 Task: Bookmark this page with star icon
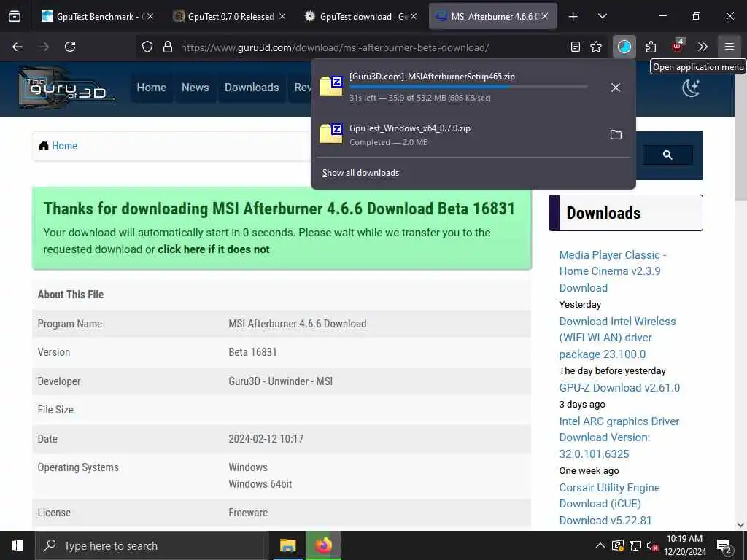coord(596,47)
